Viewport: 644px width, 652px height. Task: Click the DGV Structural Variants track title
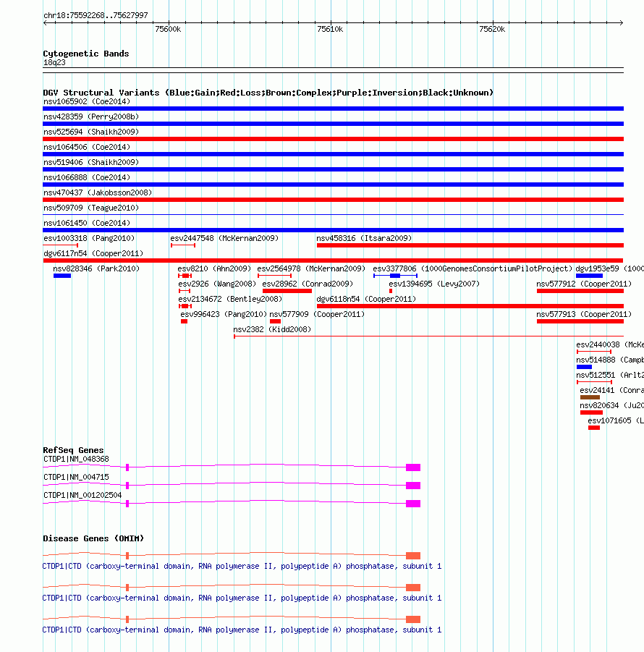pos(268,93)
